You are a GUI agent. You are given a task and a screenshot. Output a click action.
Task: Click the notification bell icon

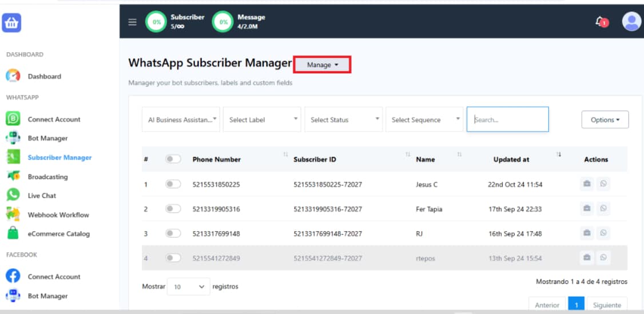(x=601, y=22)
